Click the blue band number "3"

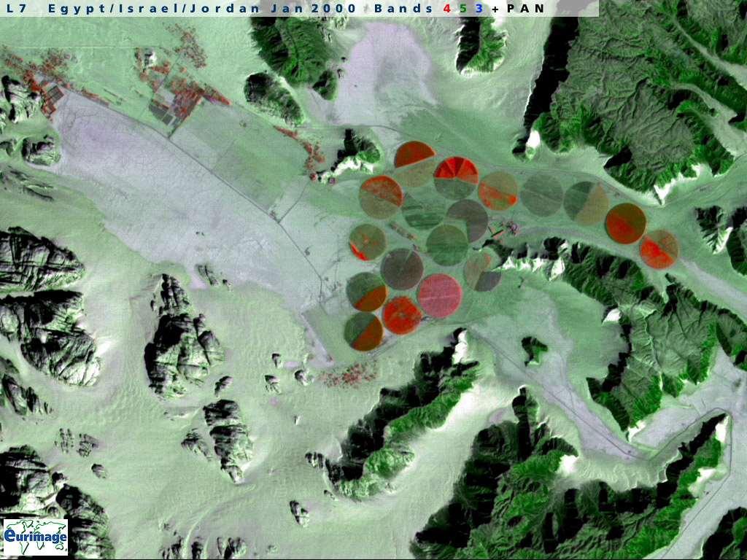click(479, 8)
